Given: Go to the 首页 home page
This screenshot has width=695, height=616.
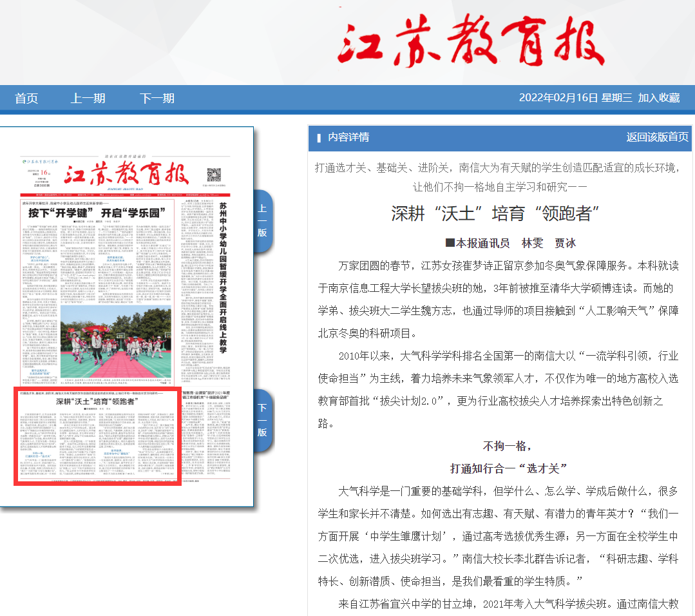Looking at the screenshot, I should pos(26,98).
